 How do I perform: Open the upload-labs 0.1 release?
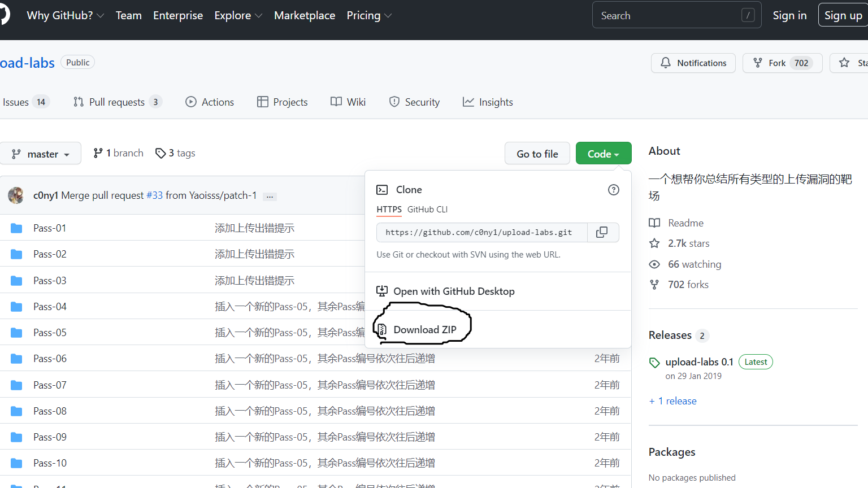point(699,362)
